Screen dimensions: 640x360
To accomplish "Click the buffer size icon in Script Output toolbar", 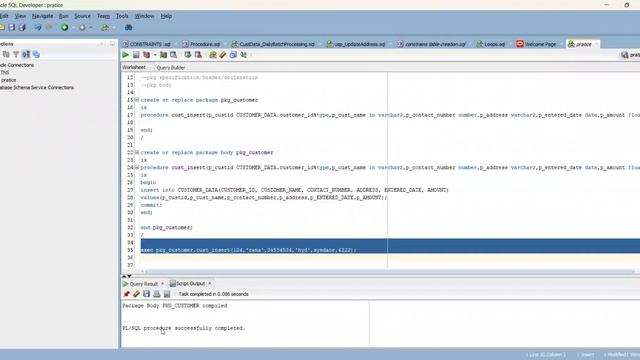I will [x=167, y=294].
